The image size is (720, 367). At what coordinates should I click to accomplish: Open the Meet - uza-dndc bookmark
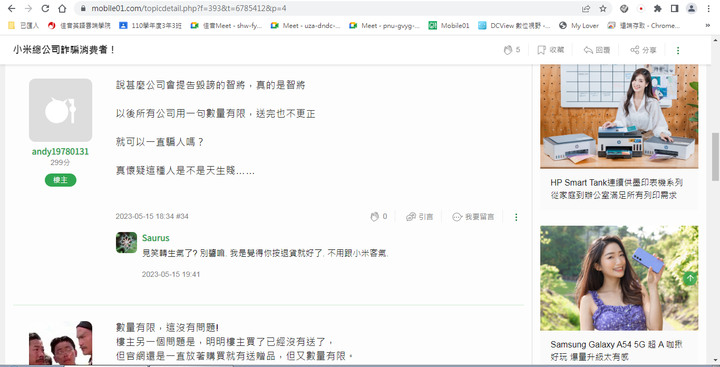click(305, 26)
